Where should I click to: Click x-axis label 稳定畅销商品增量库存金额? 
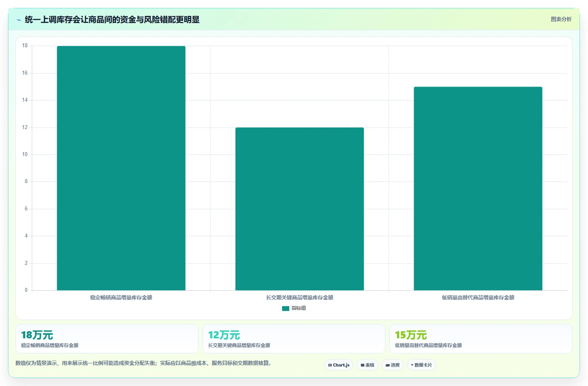pyautogui.click(x=121, y=297)
